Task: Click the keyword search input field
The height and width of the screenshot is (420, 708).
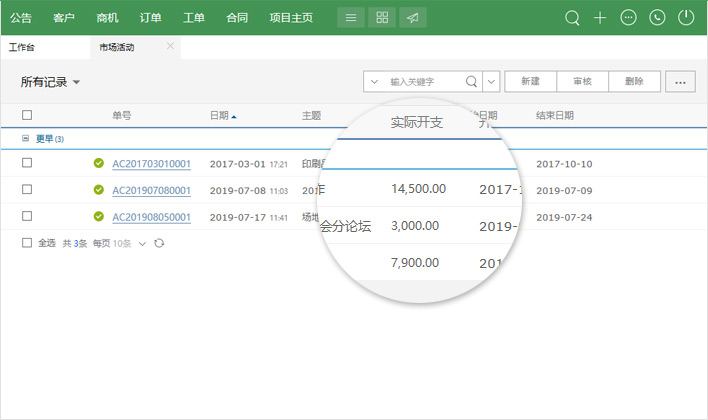Action: pos(425,82)
